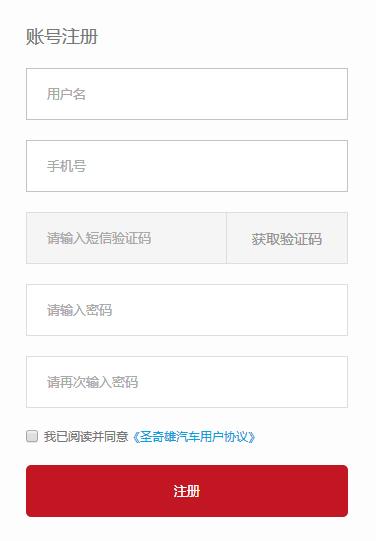Enable the user agreement consent checkbox
The image size is (376, 541).
(x=32, y=436)
